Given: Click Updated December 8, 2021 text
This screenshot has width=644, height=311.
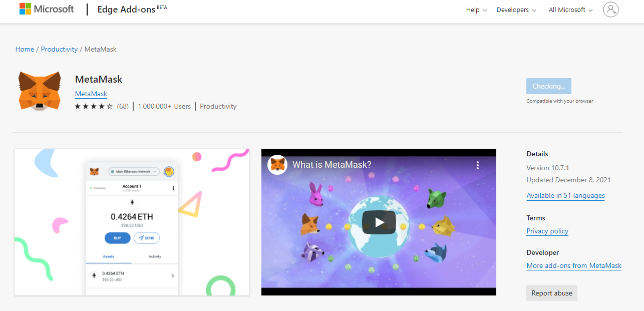Looking at the screenshot, I should coord(569,180).
